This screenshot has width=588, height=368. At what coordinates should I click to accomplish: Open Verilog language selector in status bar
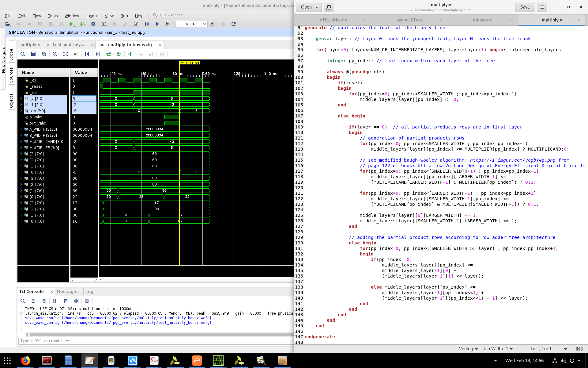(x=468, y=349)
